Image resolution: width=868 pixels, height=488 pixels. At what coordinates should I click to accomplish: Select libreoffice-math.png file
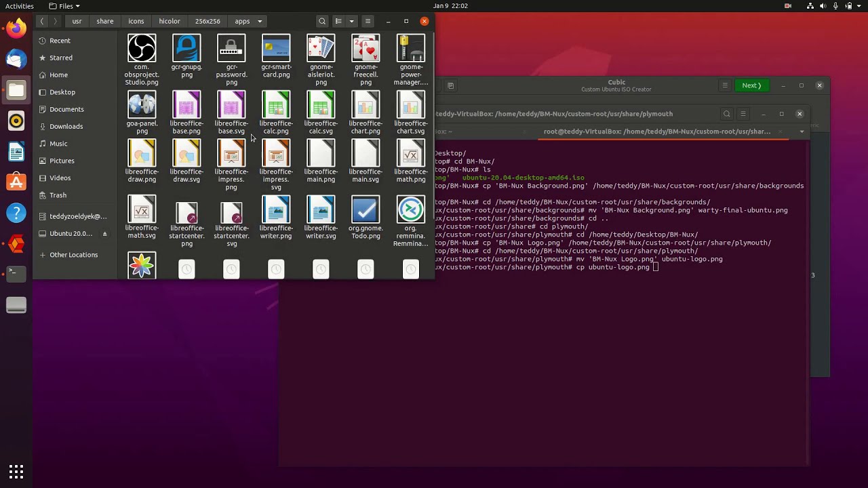410,161
